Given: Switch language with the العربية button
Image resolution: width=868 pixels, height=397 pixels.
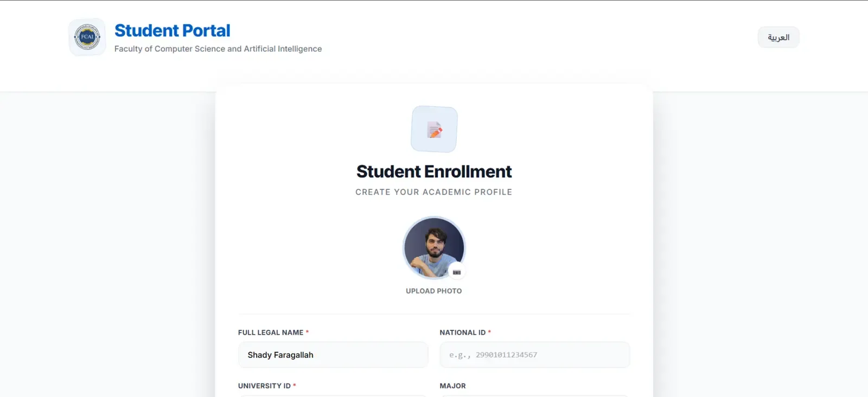Looking at the screenshot, I should [778, 37].
